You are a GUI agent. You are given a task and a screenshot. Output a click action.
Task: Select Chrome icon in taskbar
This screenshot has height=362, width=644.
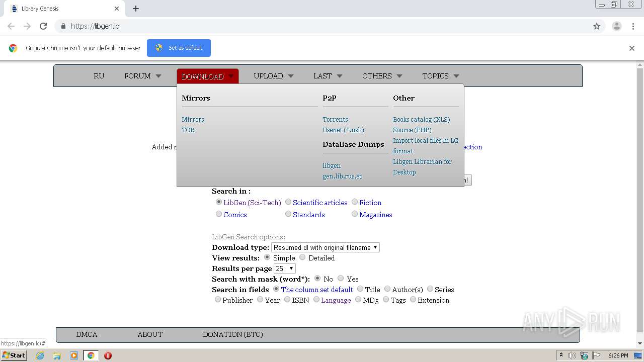[91, 355]
